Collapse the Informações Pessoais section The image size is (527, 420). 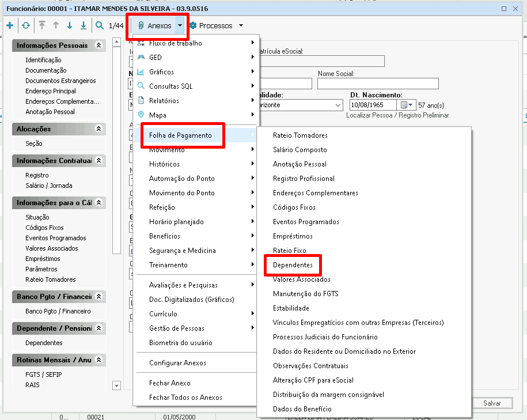point(99,45)
